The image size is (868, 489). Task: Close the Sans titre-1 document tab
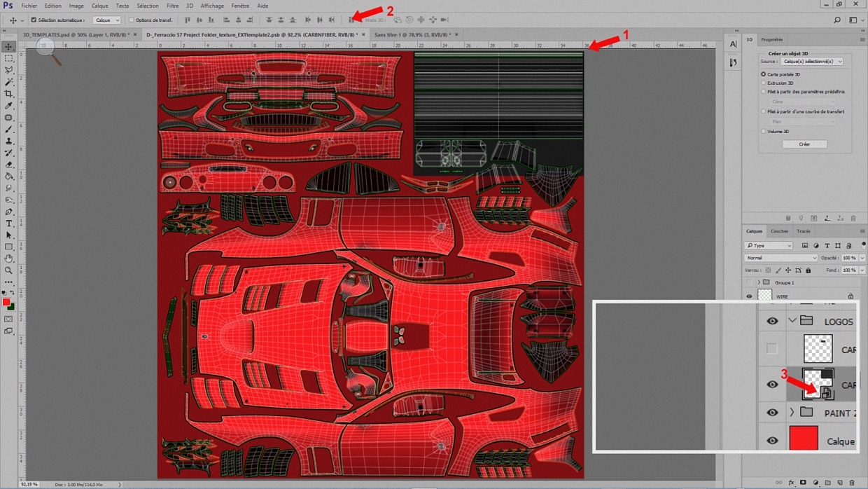(457, 34)
